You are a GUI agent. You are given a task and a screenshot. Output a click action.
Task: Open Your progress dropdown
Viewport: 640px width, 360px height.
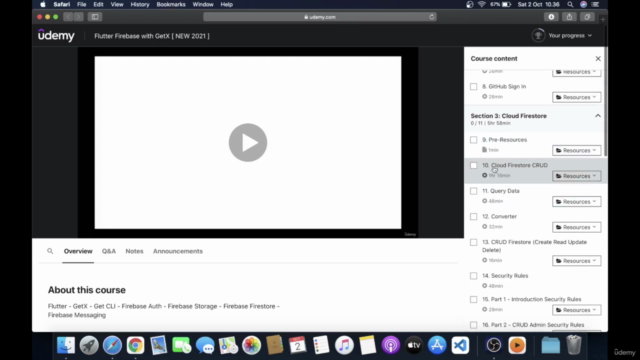tap(570, 36)
